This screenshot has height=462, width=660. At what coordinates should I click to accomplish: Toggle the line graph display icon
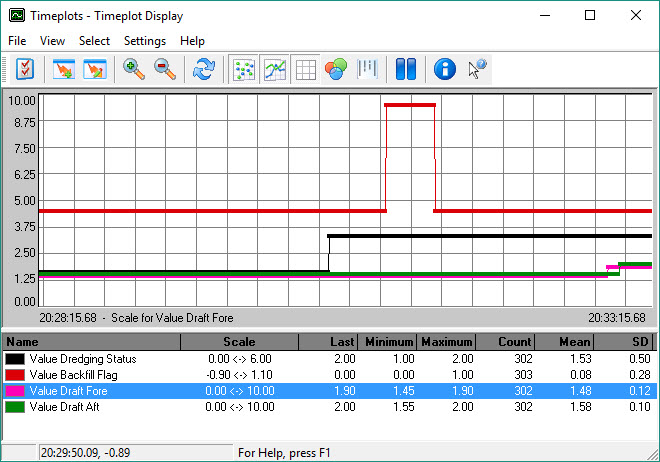274,69
